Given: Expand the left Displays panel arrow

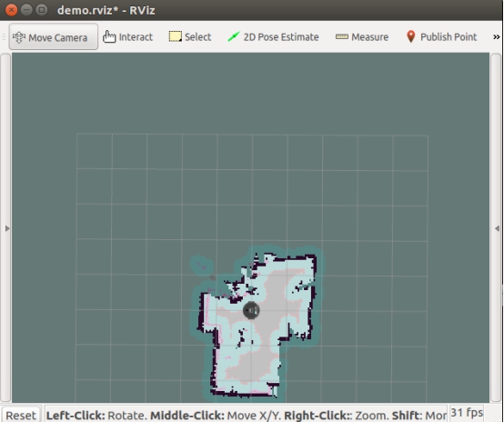Looking at the screenshot, I should [x=7, y=228].
